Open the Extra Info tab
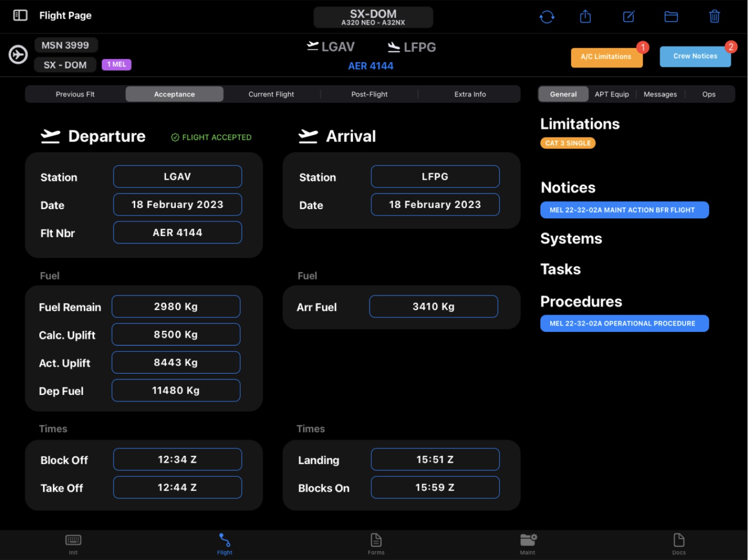748x560 pixels. click(470, 94)
